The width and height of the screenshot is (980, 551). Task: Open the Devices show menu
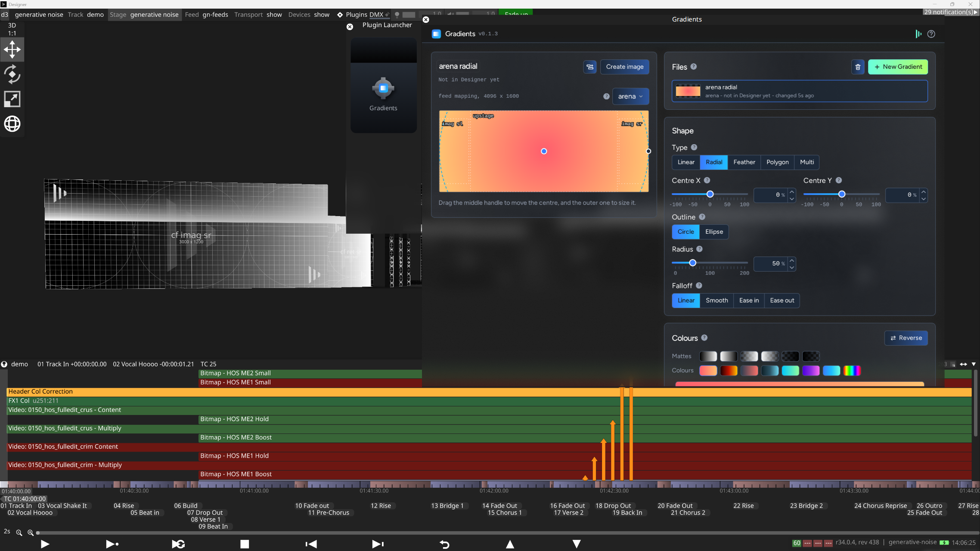(x=309, y=15)
